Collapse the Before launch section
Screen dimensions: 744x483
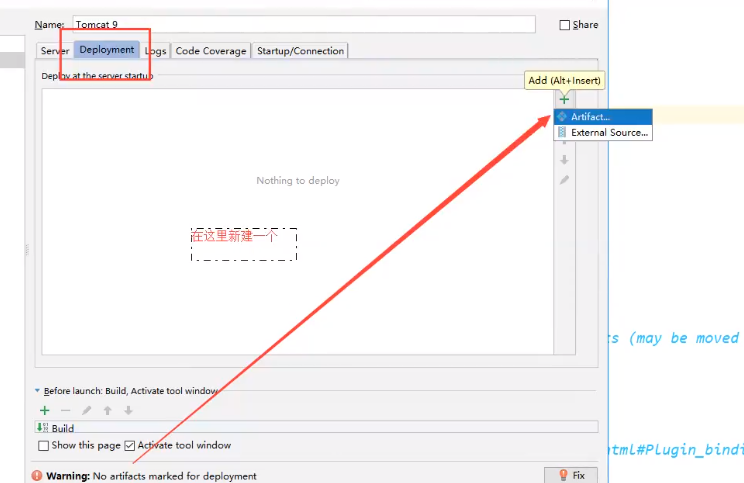point(37,390)
